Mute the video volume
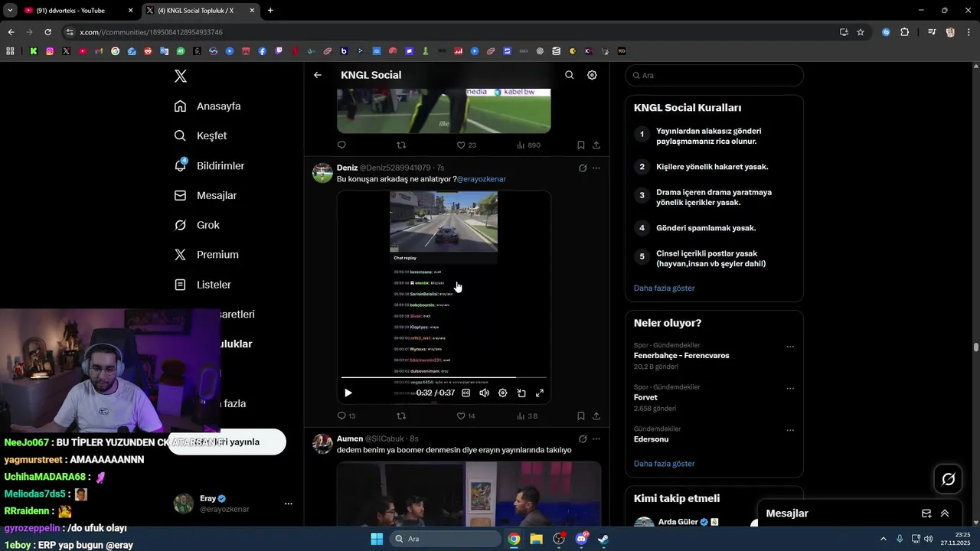The height and width of the screenshot is (551, 980). [484, 393]
